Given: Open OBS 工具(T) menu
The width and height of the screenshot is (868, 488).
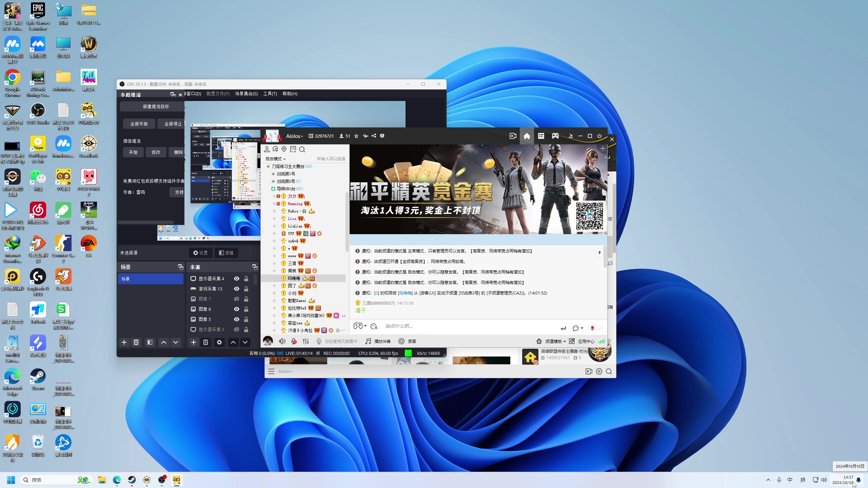Looking at the screenshot, I should point(270,94).
